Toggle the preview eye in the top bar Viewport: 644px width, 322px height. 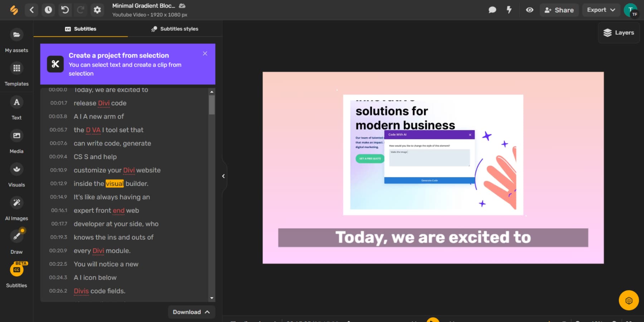pyautogui.click(x=530, y=10)
